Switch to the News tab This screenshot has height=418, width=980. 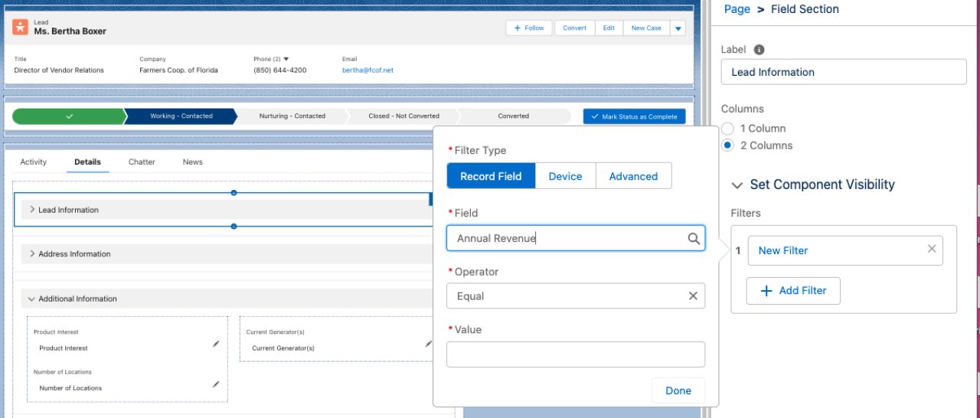(x=193, y=162)
